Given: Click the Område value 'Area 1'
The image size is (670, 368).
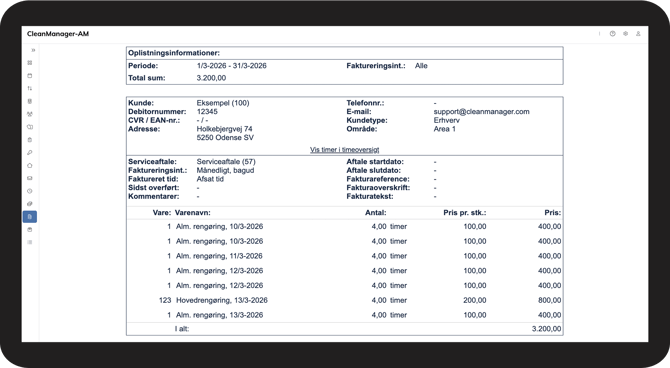Looking at the screenshot, I should pyautogui.click(x=444, y=129).
